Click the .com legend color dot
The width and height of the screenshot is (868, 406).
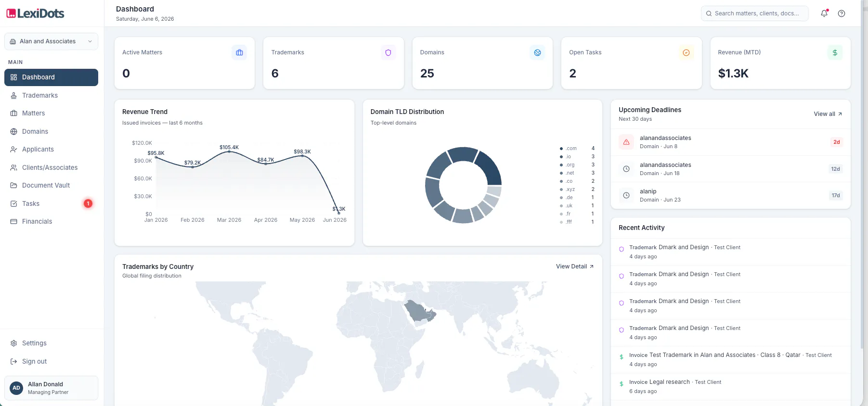561,149
